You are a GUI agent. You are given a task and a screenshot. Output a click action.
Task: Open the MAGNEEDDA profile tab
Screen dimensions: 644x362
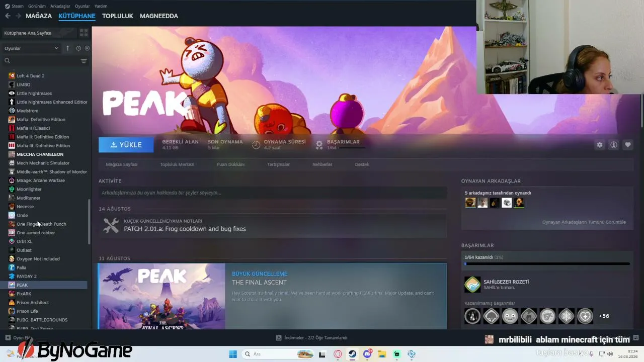[159, 16]
